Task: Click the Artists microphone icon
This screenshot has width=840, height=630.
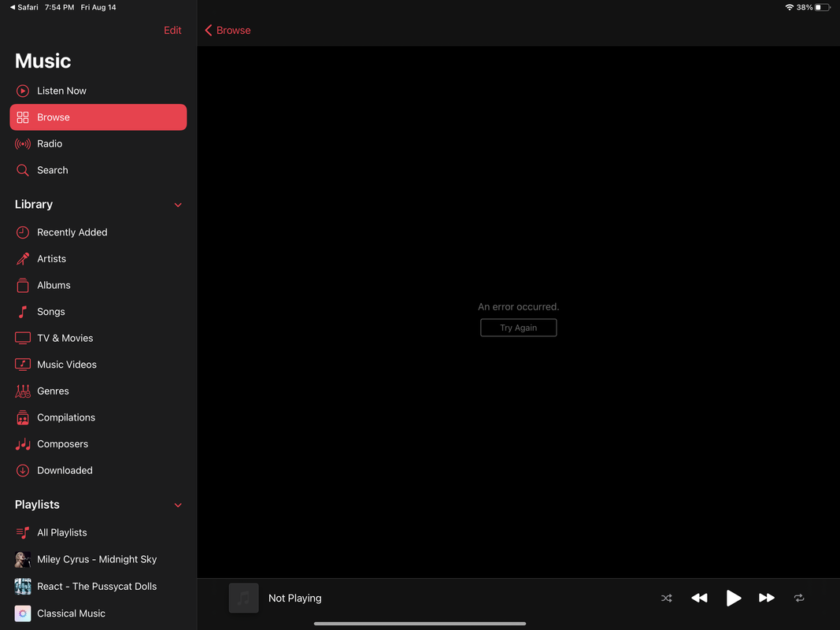Action: pyautogui.click(x=23, y=259)
